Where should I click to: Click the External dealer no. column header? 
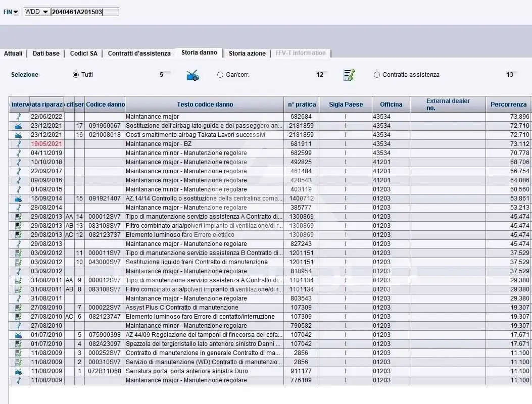(x=448, y=105)
